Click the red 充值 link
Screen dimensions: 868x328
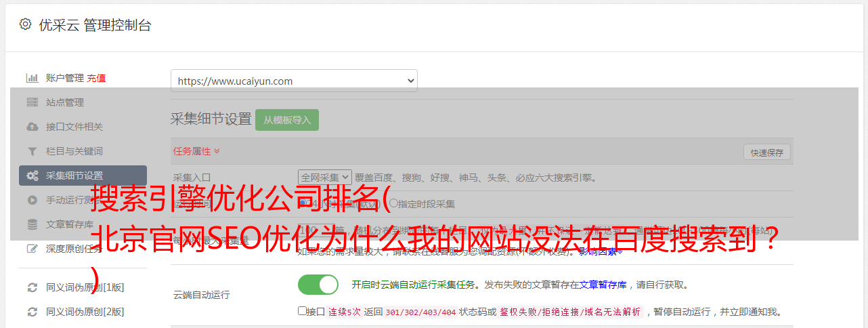(x=96, y=78)
